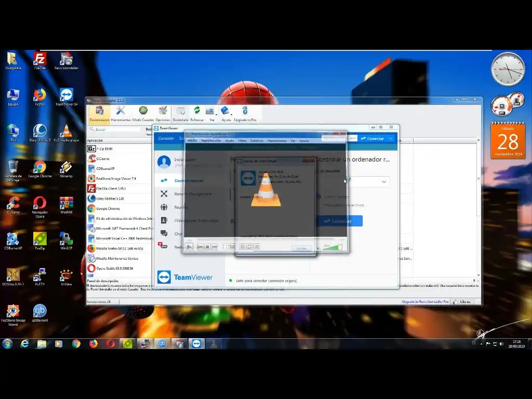Open the XnView desktop shortcut
Viewport: 532px width, 399px height.
(x=66, y=277)
